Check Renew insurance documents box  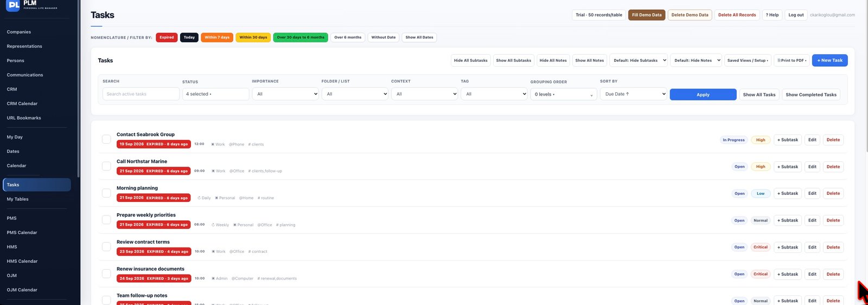tap(106, 274)
